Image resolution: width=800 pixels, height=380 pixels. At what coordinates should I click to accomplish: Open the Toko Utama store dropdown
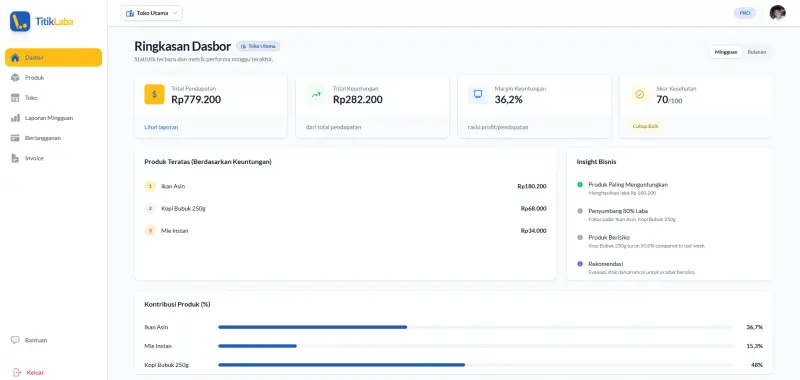pyautogui.click(x=152, y=13)
